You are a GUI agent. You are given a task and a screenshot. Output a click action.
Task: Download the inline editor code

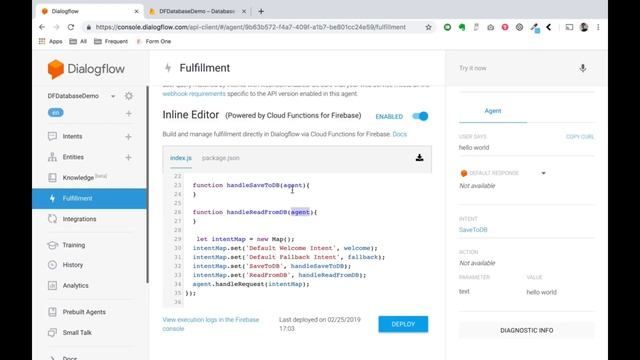pos(419,158)
